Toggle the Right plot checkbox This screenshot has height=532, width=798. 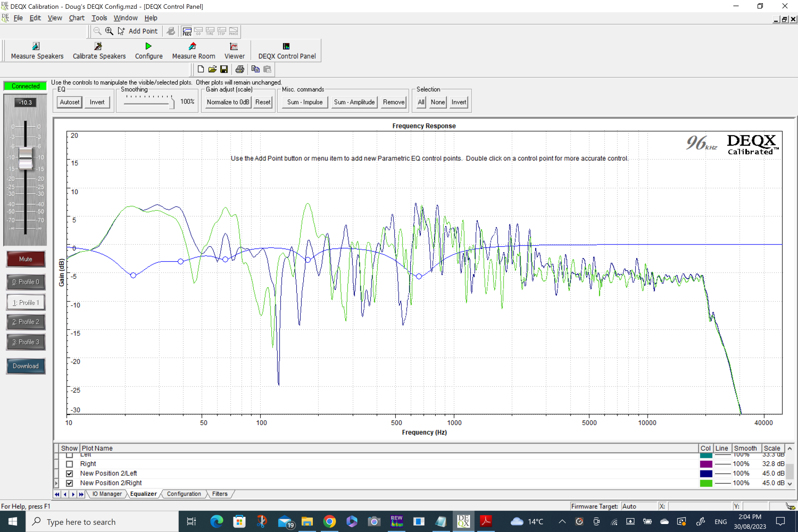coord(69,464)
